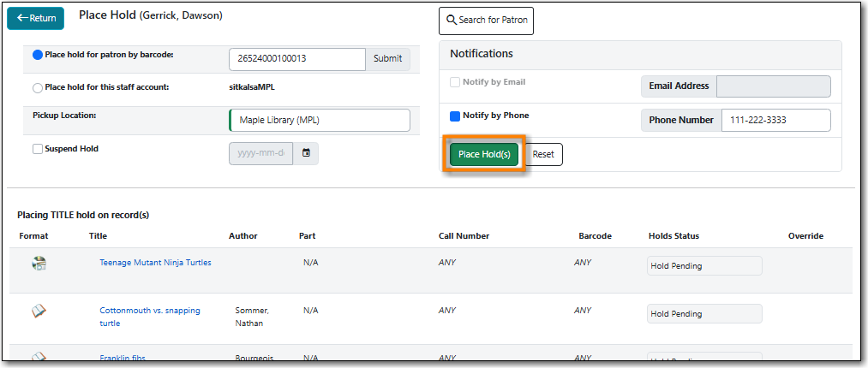Image resolution: width=868 pixels, height=368 pixels.
Task: Click the Author column header
Action: coord(243,236)
